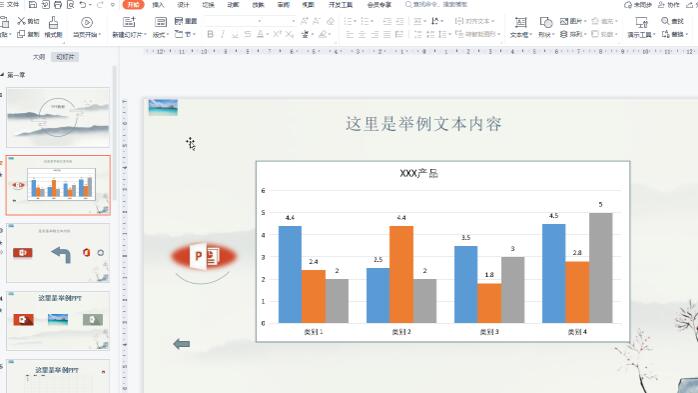Toggle Underline formatting
Screen dimensions: 698x393
tap(235, 34)
